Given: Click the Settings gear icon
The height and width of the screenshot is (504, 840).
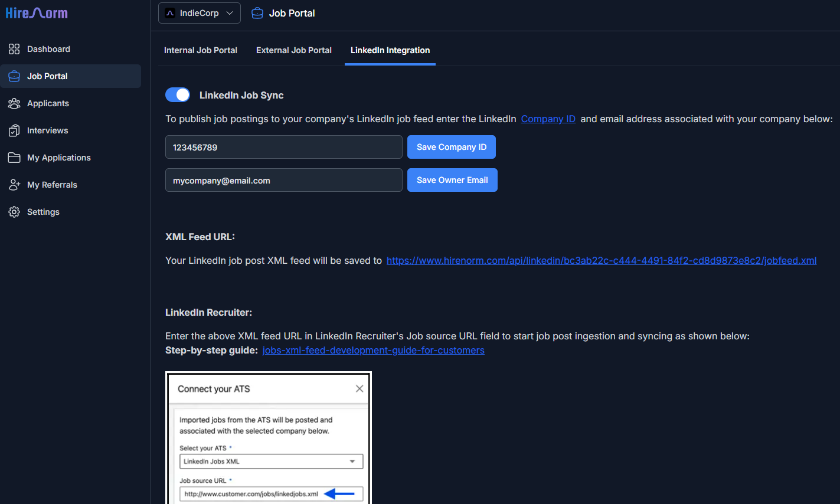Looking at the screenshot, I should click(14, 212).
